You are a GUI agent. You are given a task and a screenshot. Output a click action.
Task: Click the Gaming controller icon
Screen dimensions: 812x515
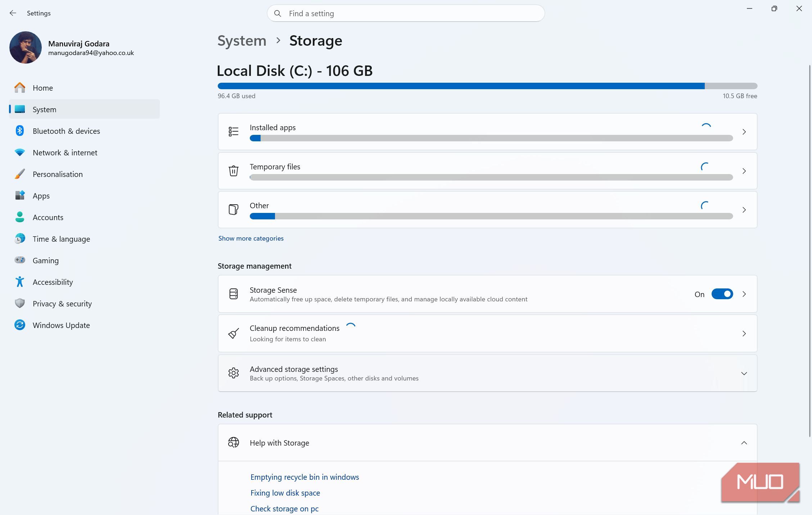click(x=20, y=260)
